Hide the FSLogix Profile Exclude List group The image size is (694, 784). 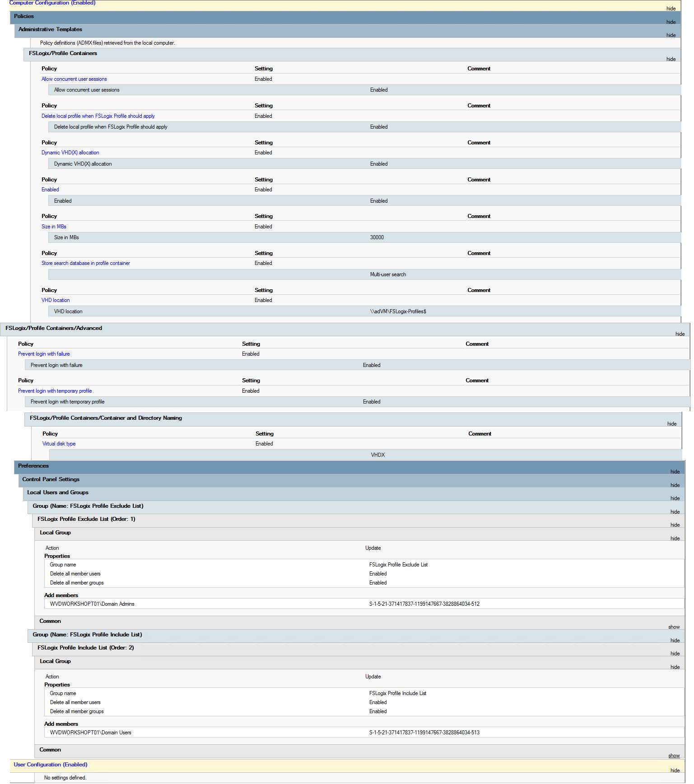tap(675, 512)
